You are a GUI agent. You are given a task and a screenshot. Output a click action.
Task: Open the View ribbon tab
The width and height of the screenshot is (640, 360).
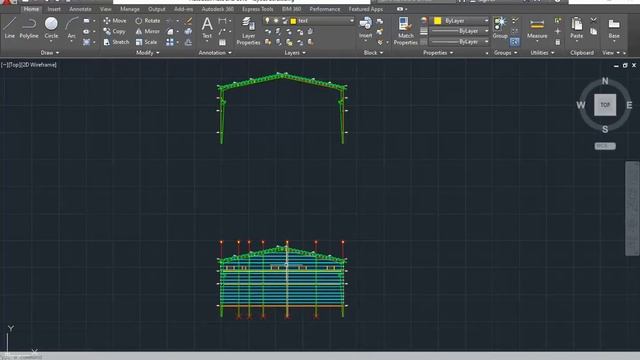106,9
